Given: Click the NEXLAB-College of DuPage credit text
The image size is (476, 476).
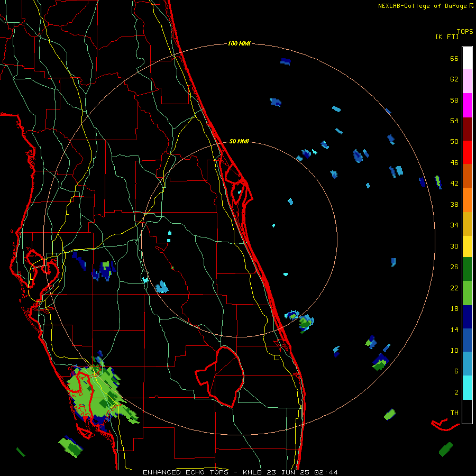Looking at the screenshot, I should coord(425,6).
